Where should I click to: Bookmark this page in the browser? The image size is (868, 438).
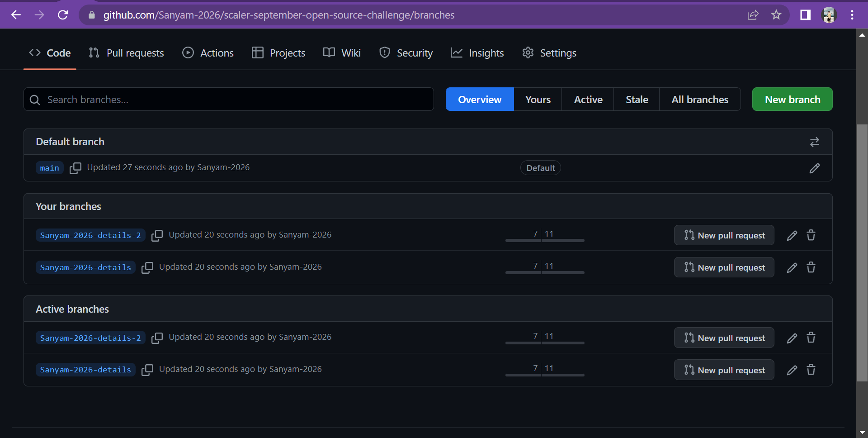[x=776, y=15]
